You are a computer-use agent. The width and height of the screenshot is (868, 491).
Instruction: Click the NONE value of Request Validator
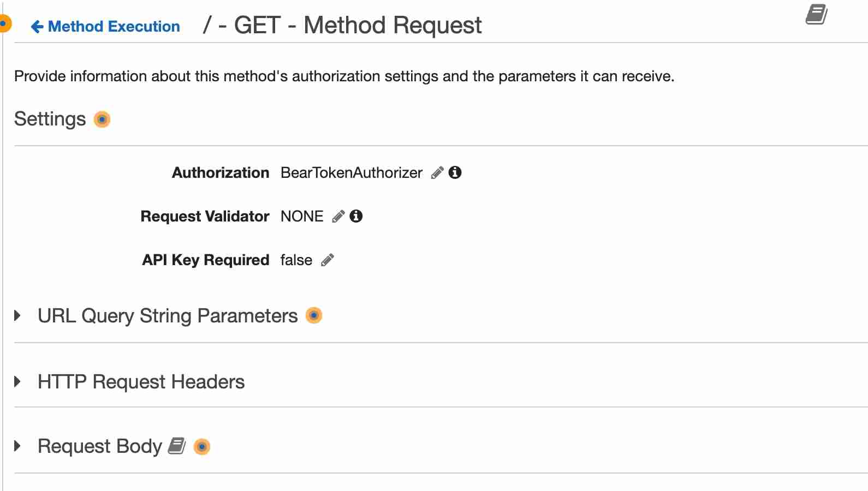point(302,217)
